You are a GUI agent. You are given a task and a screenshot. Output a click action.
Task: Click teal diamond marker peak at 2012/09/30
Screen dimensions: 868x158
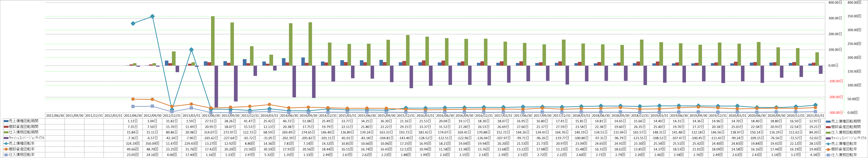point(152,16)
